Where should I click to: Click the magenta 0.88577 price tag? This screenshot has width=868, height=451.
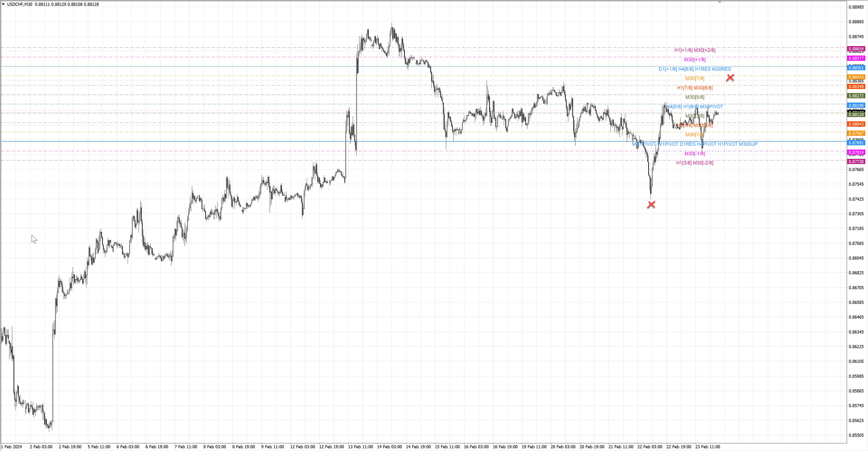pyautogui.click(x=856, y=58)
